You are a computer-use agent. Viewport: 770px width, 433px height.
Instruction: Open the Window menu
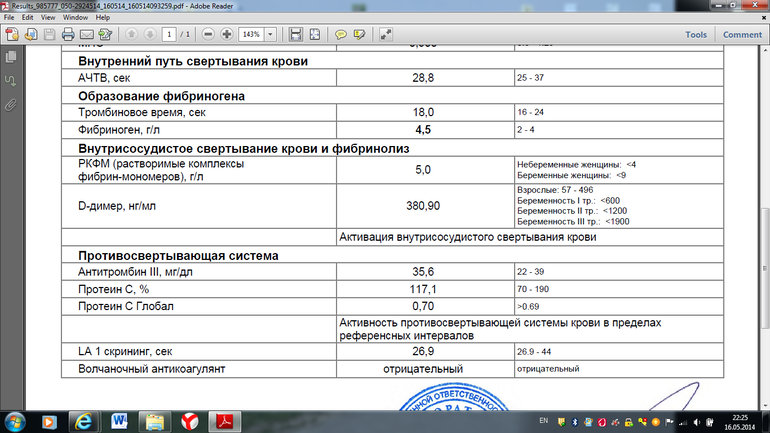click(x=75, y=18)
